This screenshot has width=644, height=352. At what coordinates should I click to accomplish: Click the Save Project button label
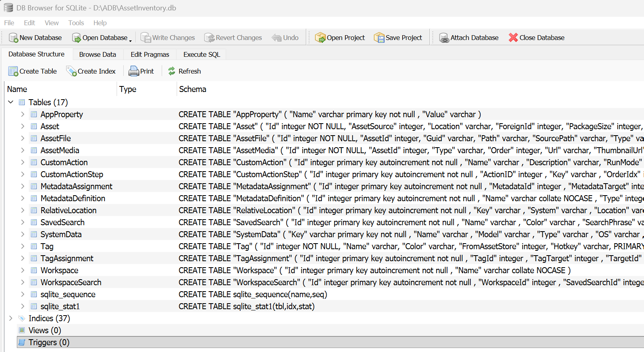pyautogui.click(x=404, y=38)
